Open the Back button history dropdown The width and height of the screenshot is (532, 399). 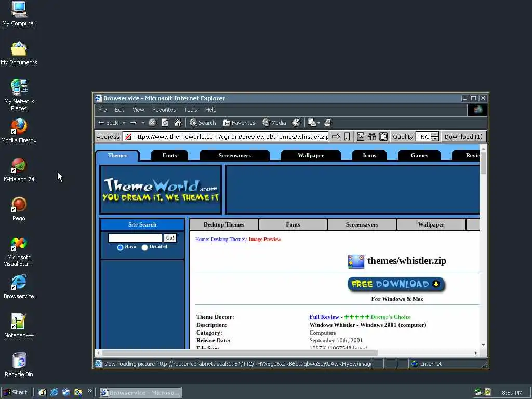pyautogui.click(x=124, y=123)
